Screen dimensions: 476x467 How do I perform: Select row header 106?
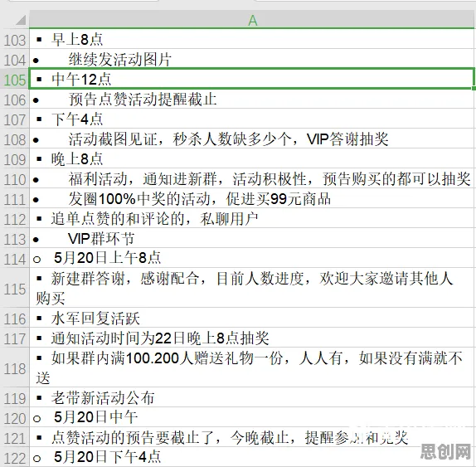tap(15, 100)
